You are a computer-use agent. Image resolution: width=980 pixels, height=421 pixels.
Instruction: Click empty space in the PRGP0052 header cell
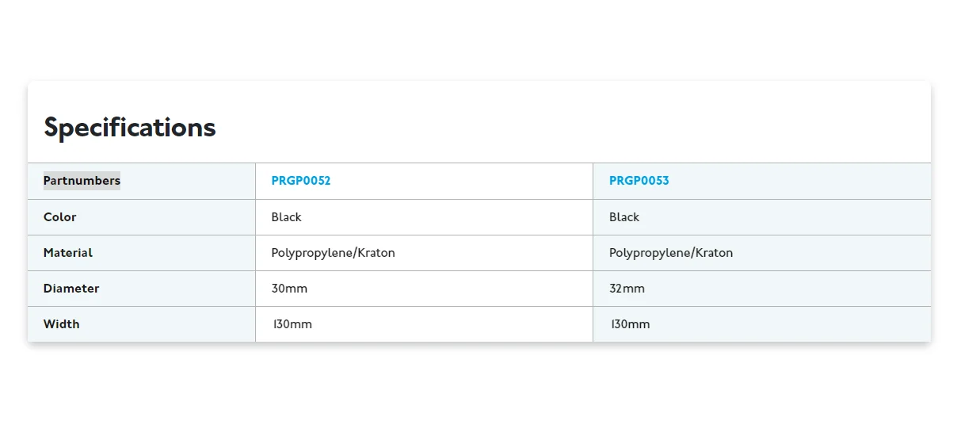point(459,181)
